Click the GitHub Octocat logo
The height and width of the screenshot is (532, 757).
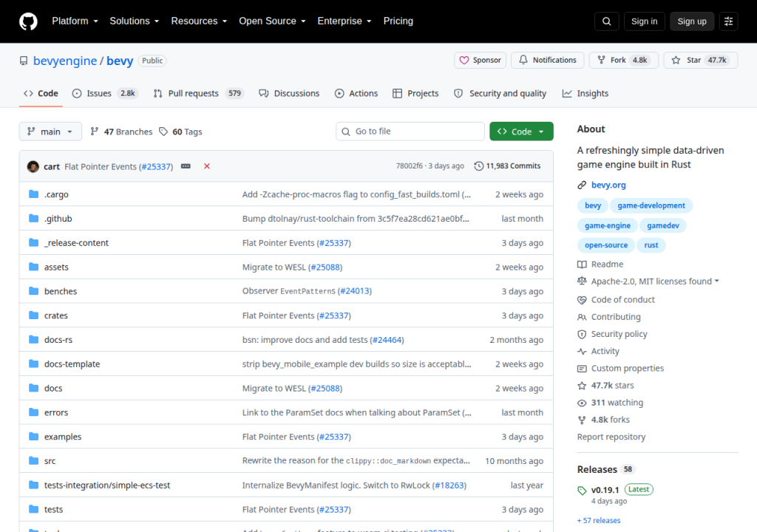(29, 21)
